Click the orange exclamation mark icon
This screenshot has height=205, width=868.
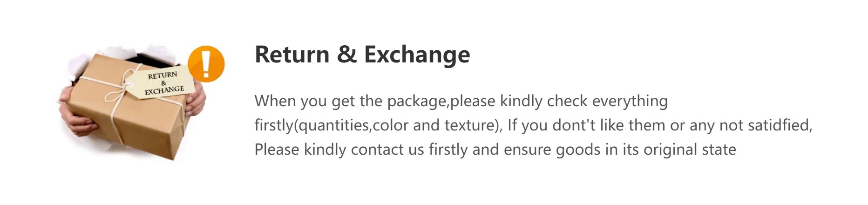[x=206, y=64]
